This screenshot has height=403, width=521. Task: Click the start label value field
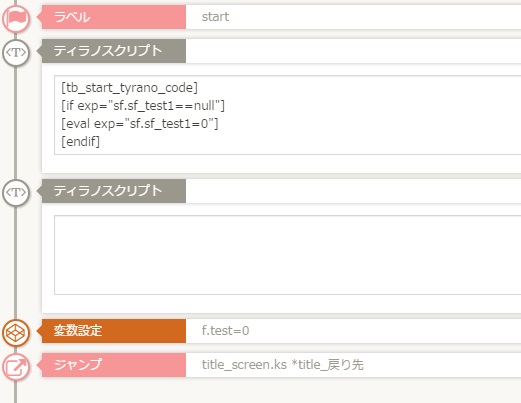(353, 17)
